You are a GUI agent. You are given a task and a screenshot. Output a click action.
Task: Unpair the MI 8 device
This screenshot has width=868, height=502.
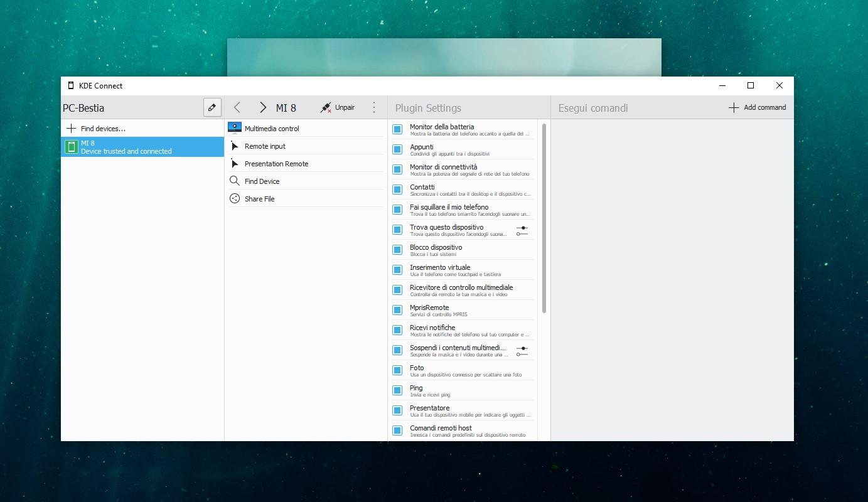click(x=338, y=107)
